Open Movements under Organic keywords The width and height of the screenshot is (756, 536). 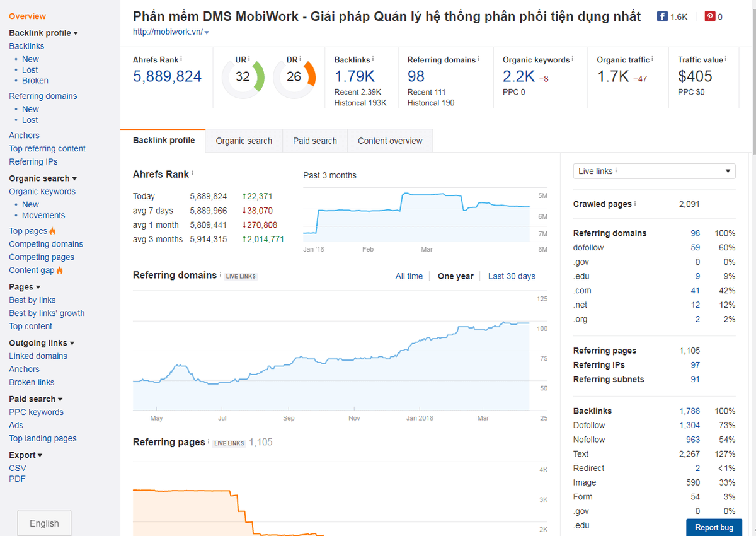43,216
